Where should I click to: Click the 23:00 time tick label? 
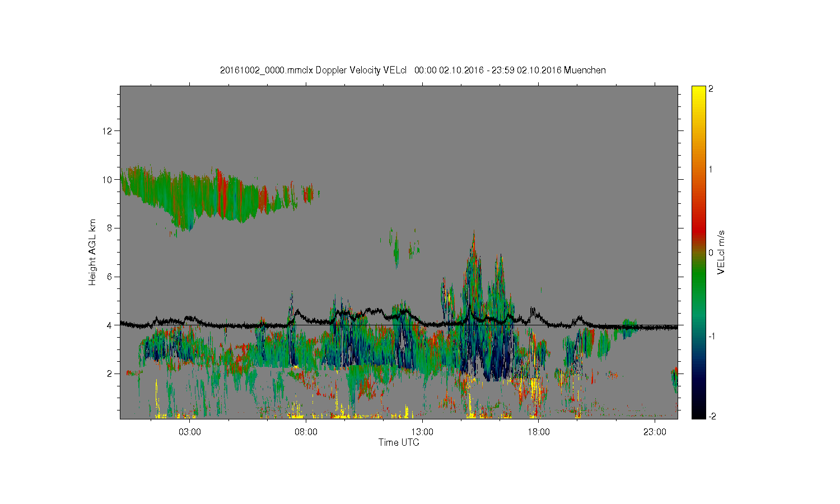point(655,432)
